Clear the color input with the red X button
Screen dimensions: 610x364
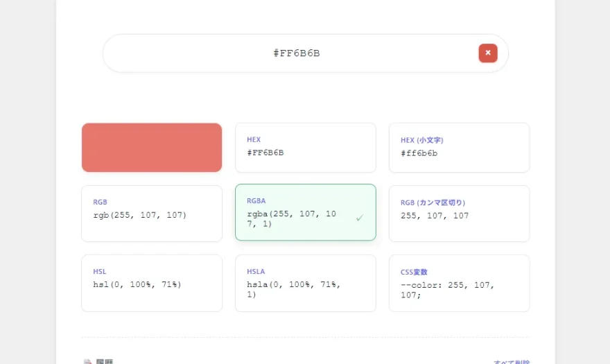[488, 53]
